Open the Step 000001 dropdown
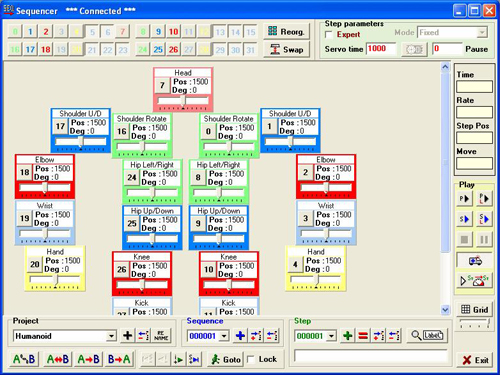This screenshot has width=500, height=375. click(x=331, y=336)
